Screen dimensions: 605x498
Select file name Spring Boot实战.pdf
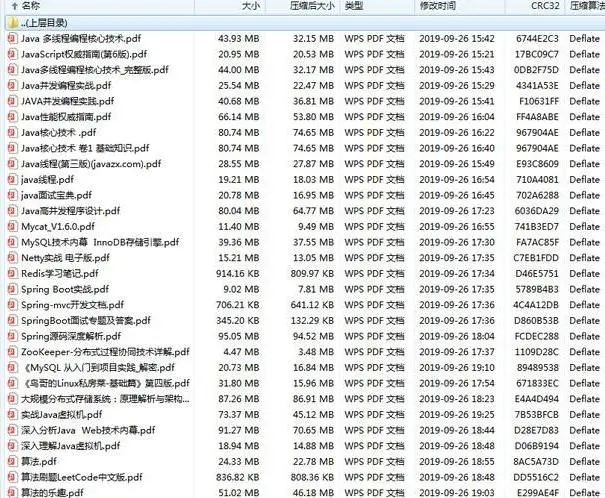[x=65, y=289]
